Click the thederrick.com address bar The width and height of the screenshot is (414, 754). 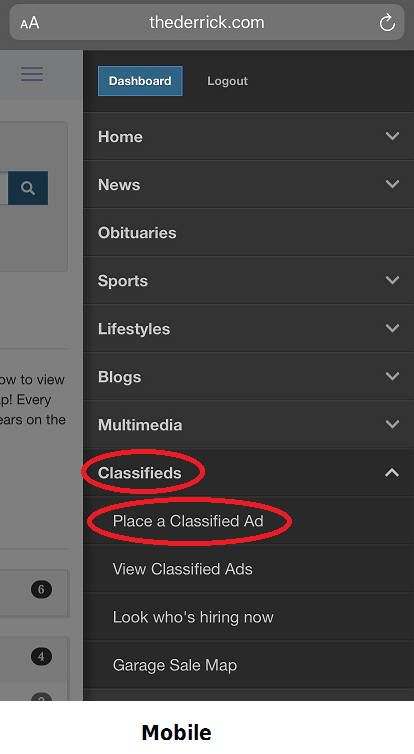coord(207,23)
